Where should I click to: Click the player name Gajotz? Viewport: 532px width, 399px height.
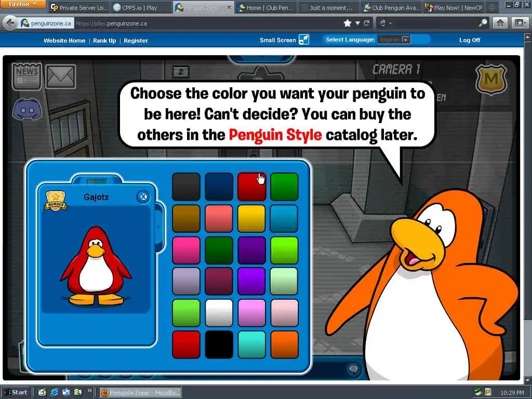point(96,197)
